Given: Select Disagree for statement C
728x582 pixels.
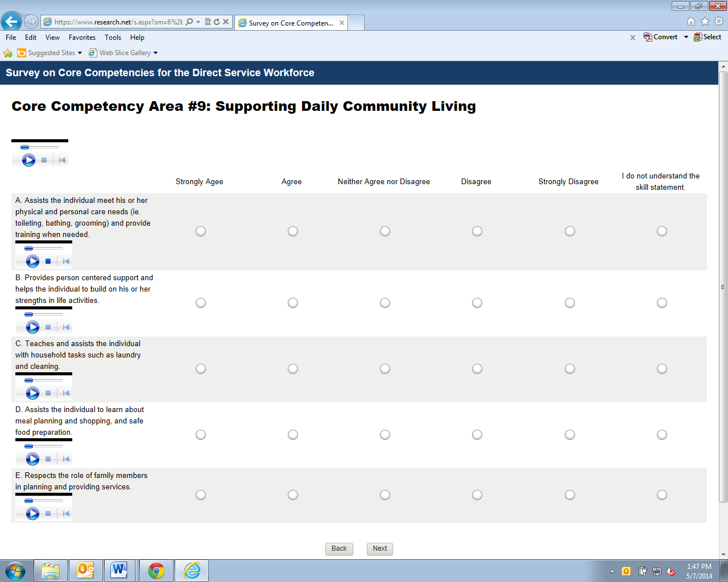Looking at the screenshot, I should (477, 369).
